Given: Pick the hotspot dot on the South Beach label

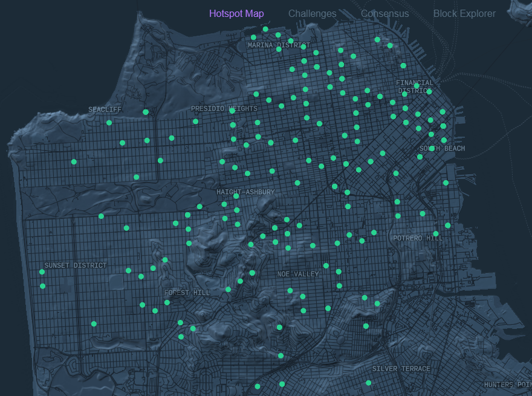Looking at the screenshot, I should pos(432,148).
